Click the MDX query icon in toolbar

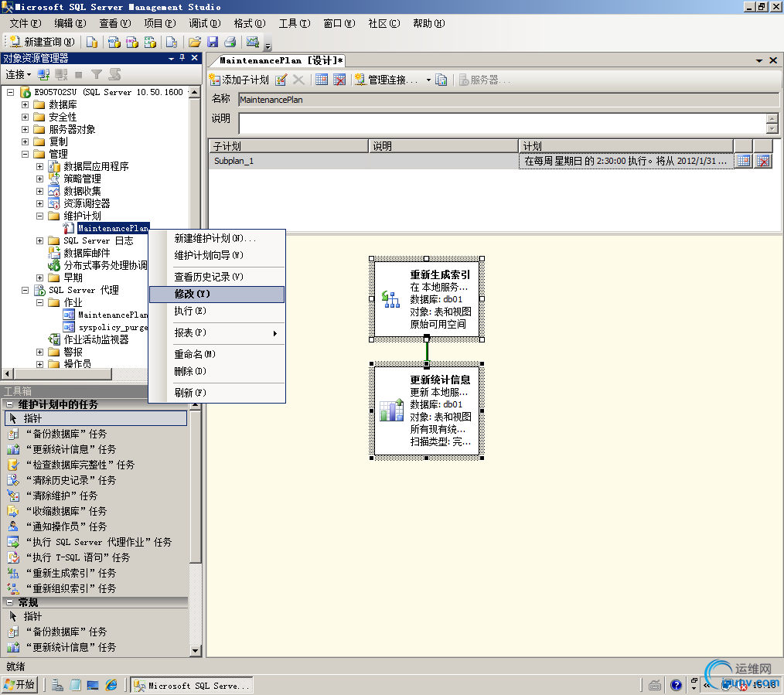[x=114, y=42]
